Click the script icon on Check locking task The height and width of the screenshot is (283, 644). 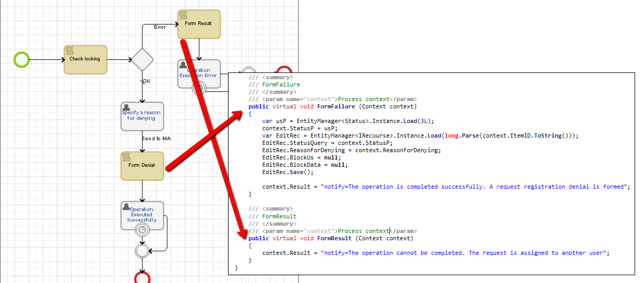point(69,50)
